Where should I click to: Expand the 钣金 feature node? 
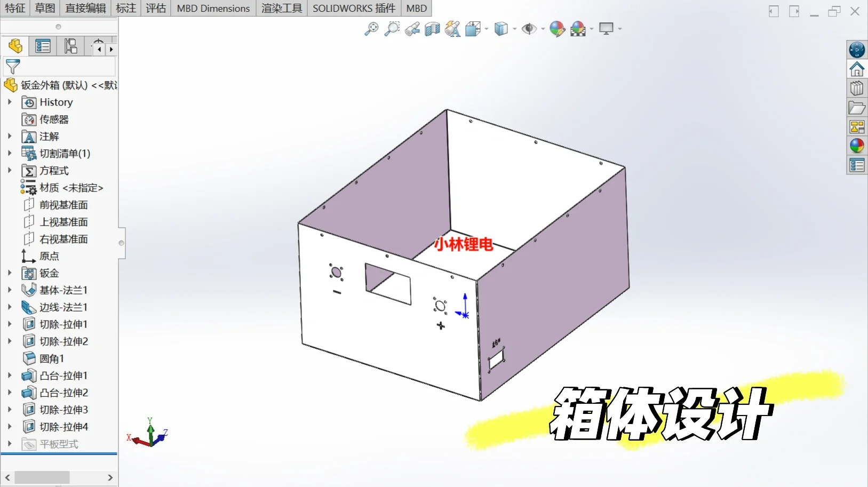click(x=10, y=273)
